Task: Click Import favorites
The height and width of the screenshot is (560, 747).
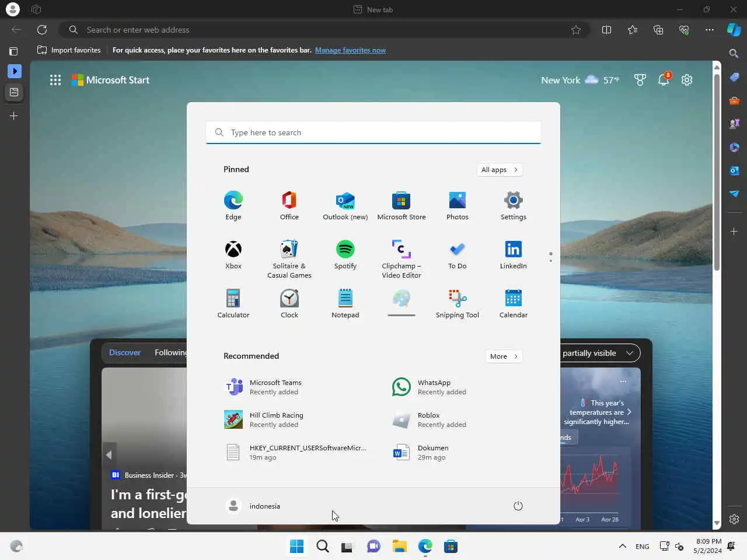Action: coord(69,50)
